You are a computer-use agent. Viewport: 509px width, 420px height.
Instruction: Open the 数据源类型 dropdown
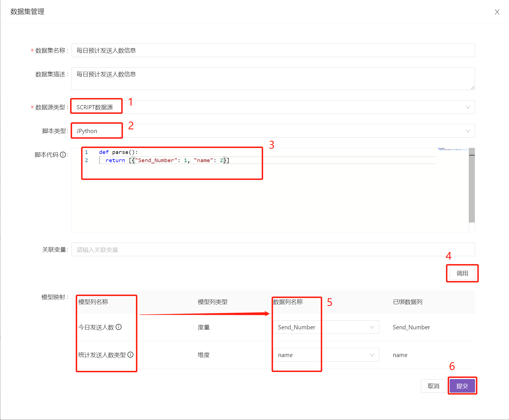tap(273, 107)
